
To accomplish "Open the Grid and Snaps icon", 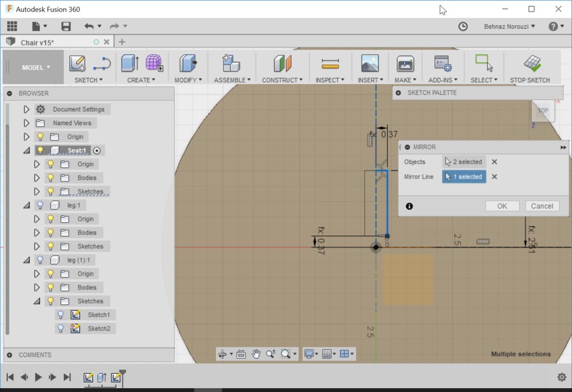I will tap(327, 354).
